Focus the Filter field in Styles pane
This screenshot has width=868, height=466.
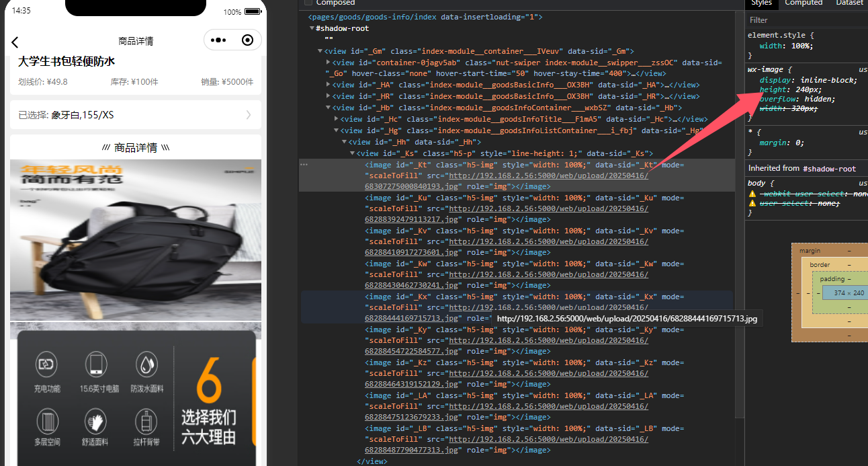[x=806, y=20]
